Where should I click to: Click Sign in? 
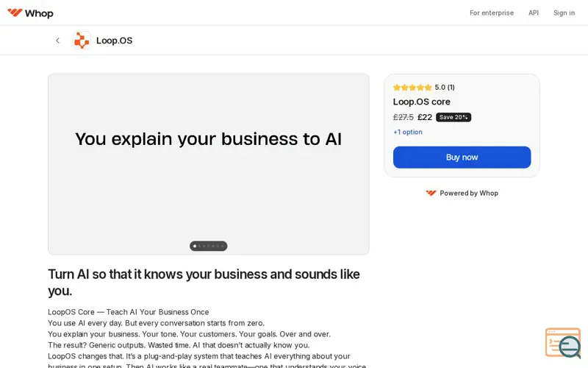pyautogui.click(x=564, y=13)
